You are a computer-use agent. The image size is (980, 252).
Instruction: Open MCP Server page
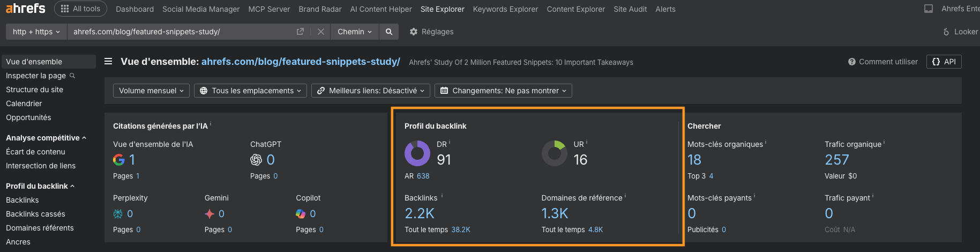click(269, 9)
